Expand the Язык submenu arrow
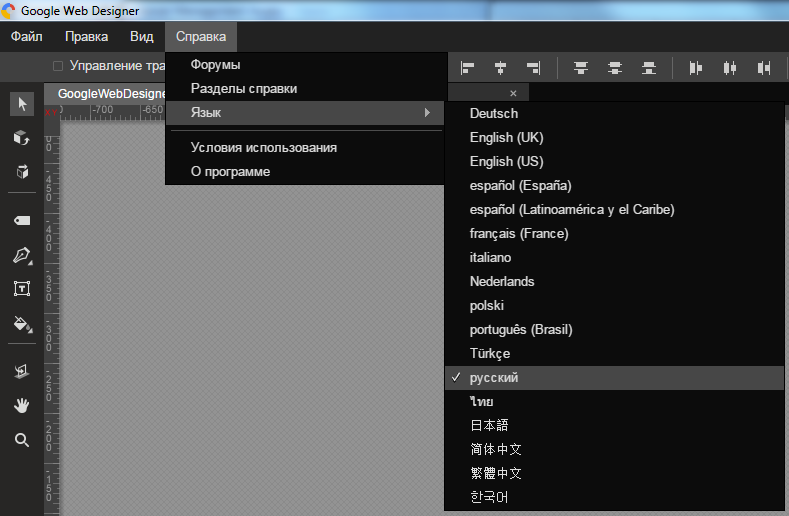Image resolution: width=789 pixels, height=516 pixels. (x=427, y=112)
